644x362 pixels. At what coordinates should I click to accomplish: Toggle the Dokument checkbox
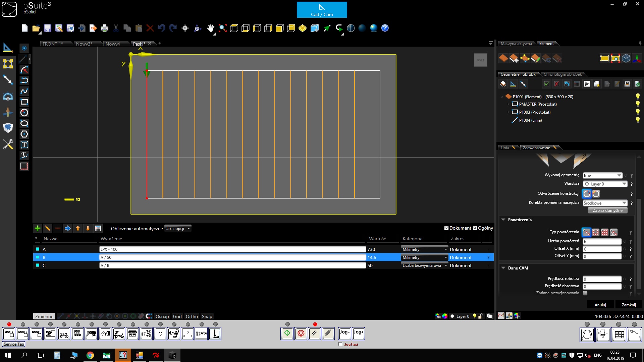tap(446, 228)
